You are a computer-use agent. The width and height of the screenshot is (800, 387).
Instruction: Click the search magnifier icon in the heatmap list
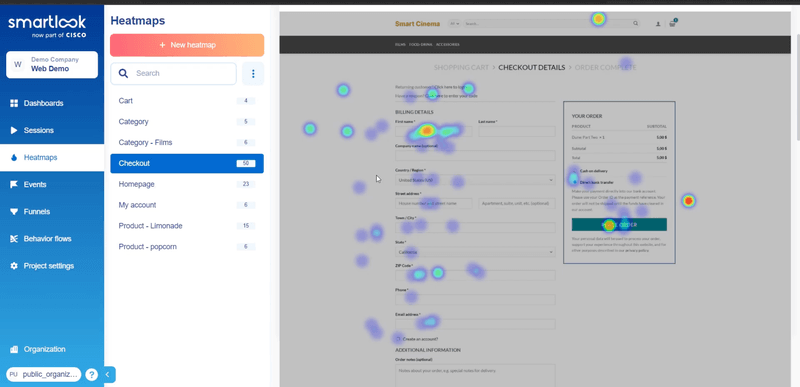123,73
